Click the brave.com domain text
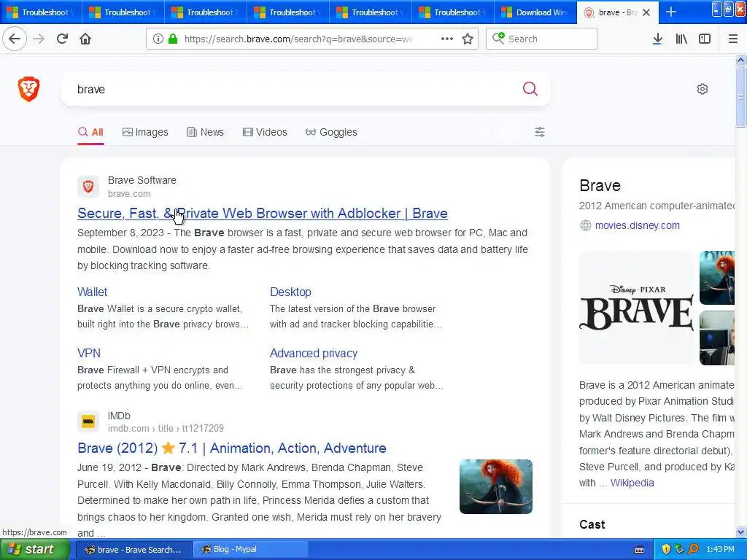747x560 pixels. click(x=129, y=194)
